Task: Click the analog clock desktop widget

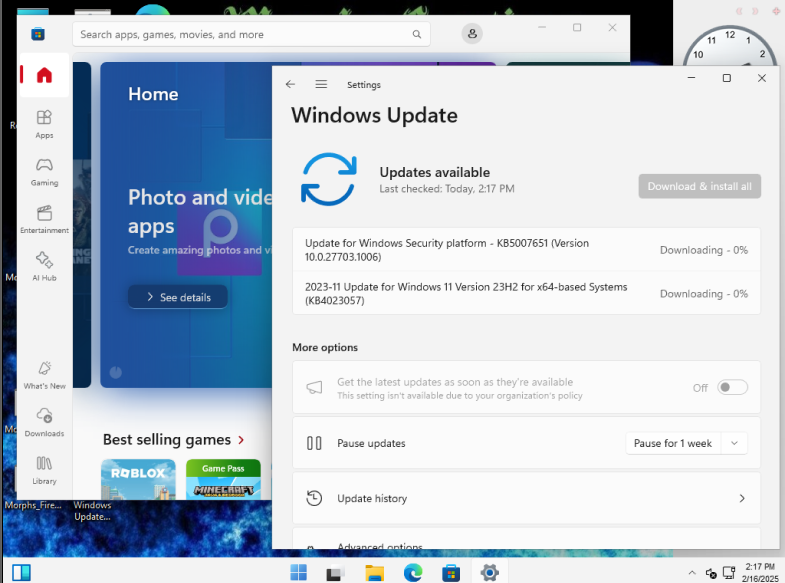Action: point(730,46)
